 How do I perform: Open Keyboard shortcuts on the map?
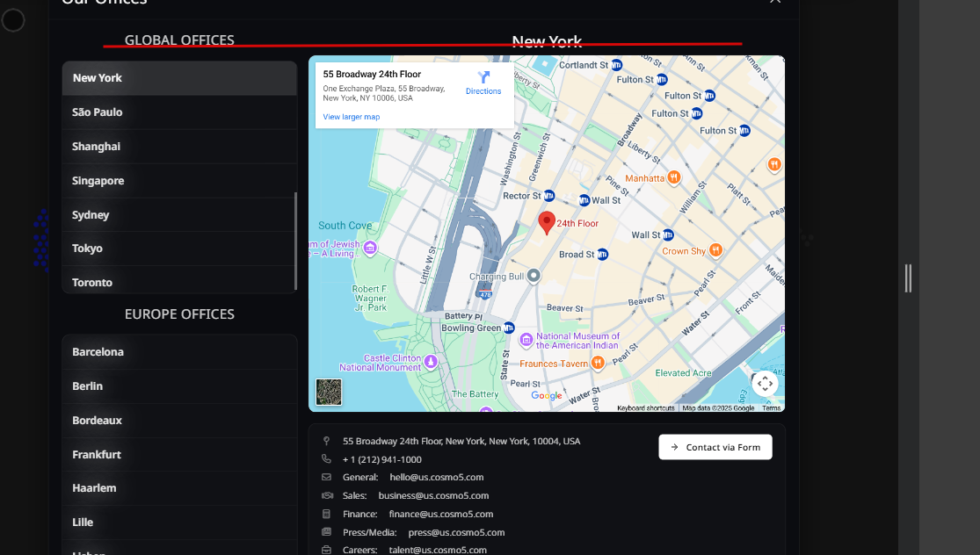pyautogui.click(x=646, y=407)
